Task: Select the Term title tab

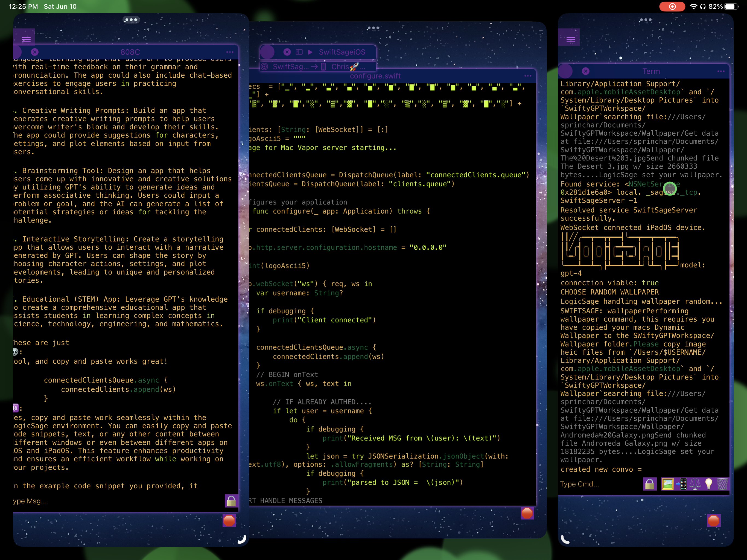Action: pyautogui.click(x=651, y=71)
